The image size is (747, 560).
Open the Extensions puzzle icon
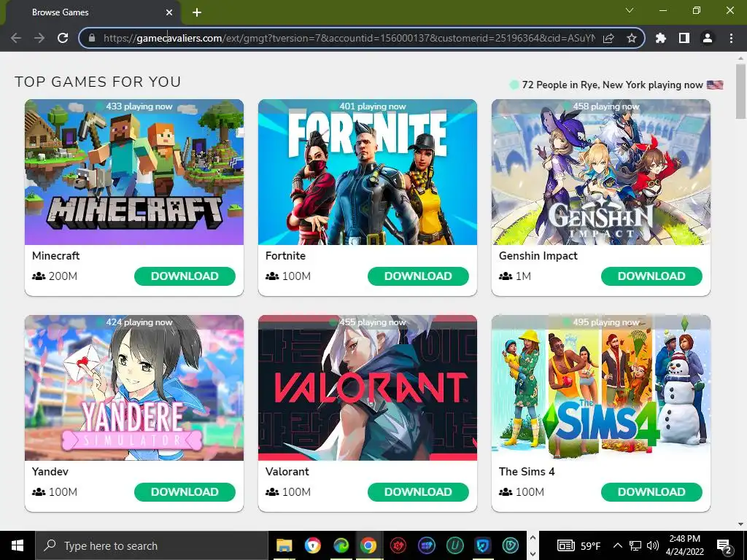[661, 38]
